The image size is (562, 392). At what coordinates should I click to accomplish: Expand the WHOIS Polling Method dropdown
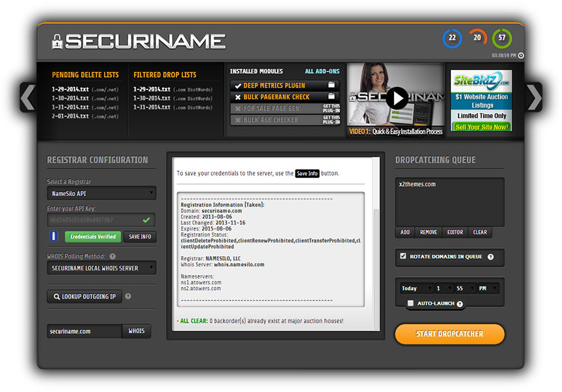coord(101,268)
